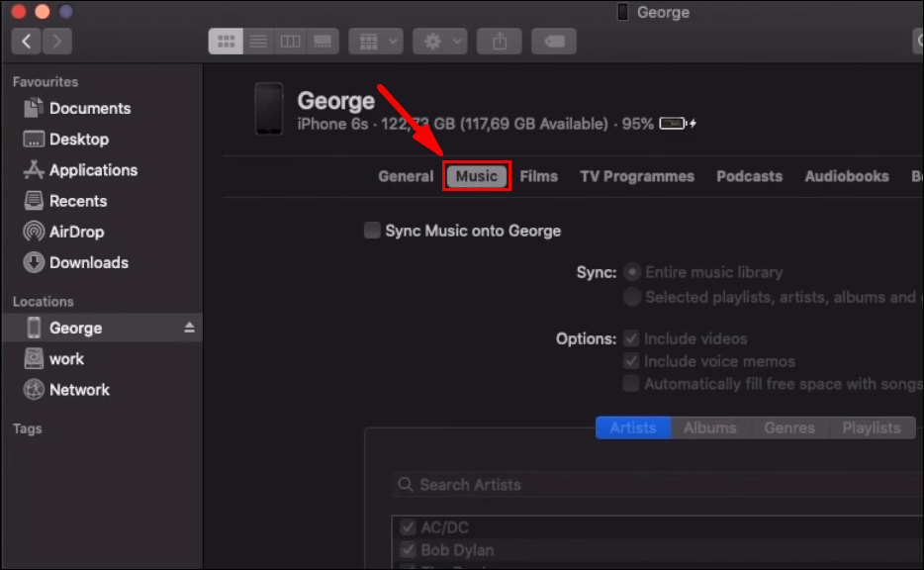Click the Favourites section header
This screenshot has width=924, height=570.
pos(46,82)
